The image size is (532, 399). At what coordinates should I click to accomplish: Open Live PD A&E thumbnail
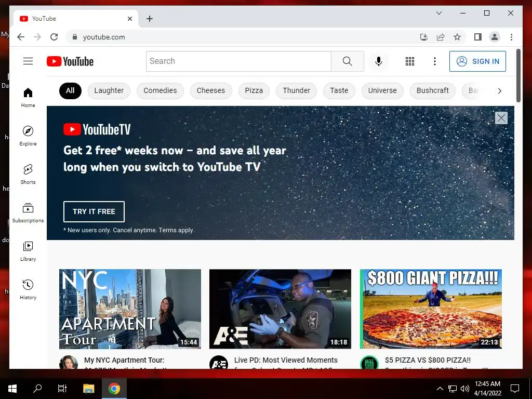pos(280,309)
